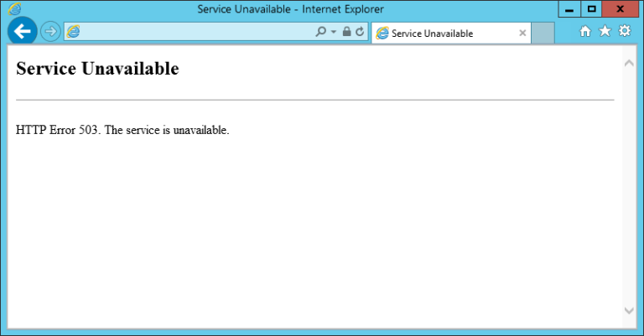Click the search magnifier icon in address bar
This screenshot has height=336, width=644.
pyautogui.click(x=321, y=31)
